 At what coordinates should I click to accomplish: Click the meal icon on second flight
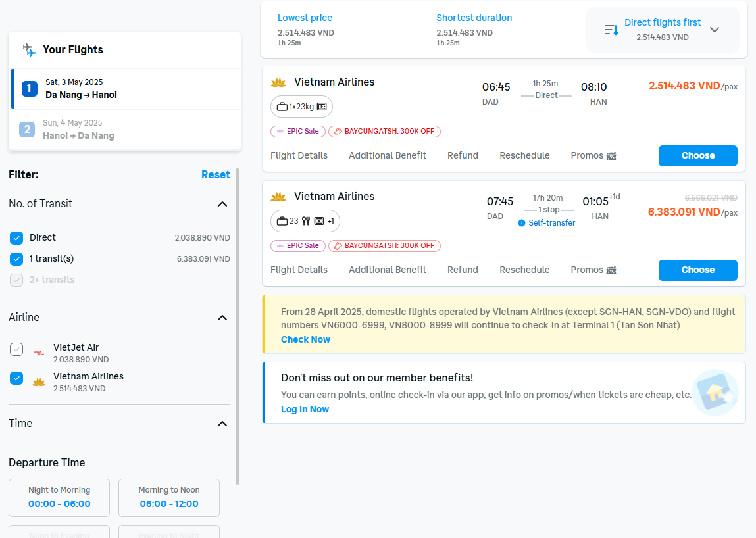[306, 221]
